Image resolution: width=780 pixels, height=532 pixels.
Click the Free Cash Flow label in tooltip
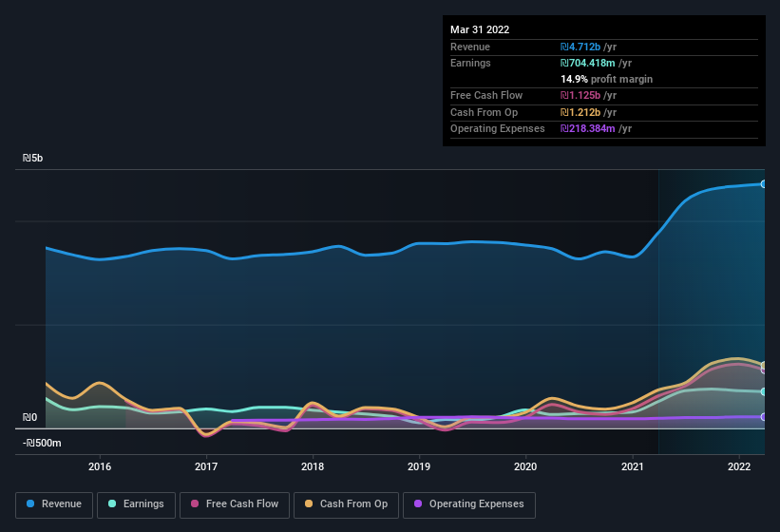point(486,95)
